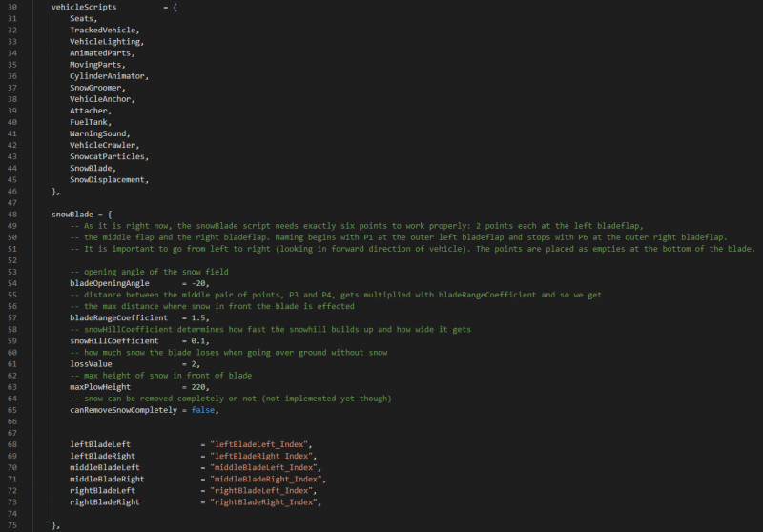Click line number 65 in the gutter
763x532 pixels.
pyautogui.click(x=10, y=410)
